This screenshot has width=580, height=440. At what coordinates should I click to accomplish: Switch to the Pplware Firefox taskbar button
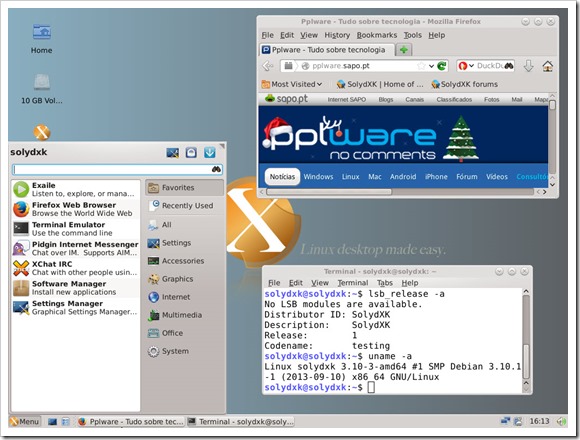[131, 422]
